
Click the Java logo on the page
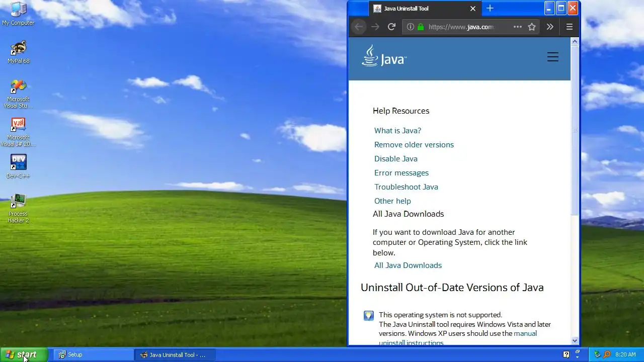click(384, 56)
